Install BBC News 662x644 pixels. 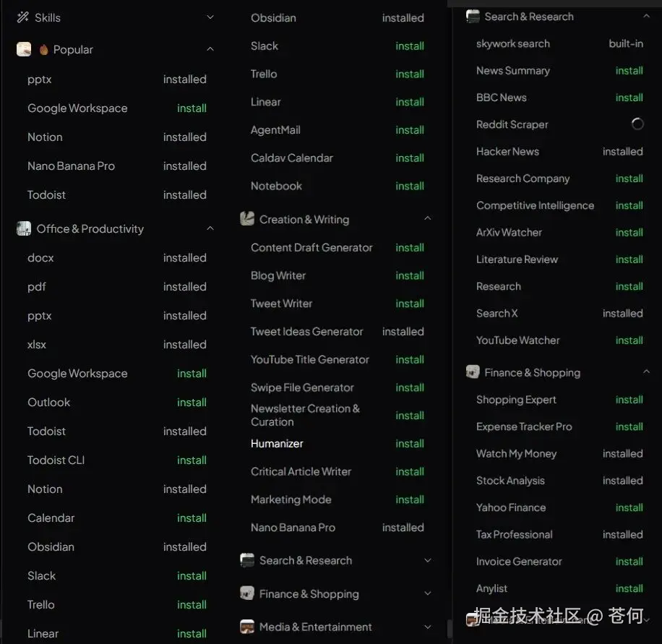click(x=629, y=98)
